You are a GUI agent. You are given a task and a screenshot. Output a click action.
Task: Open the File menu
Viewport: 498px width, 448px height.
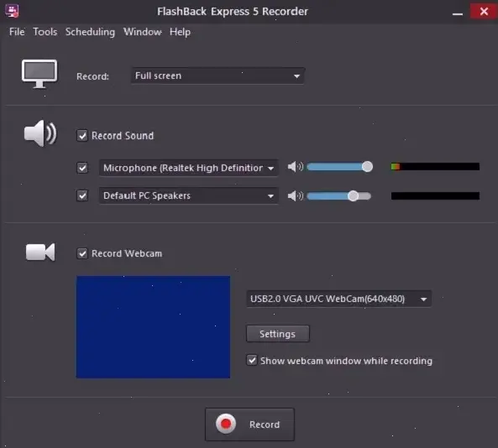pos(17,32)
